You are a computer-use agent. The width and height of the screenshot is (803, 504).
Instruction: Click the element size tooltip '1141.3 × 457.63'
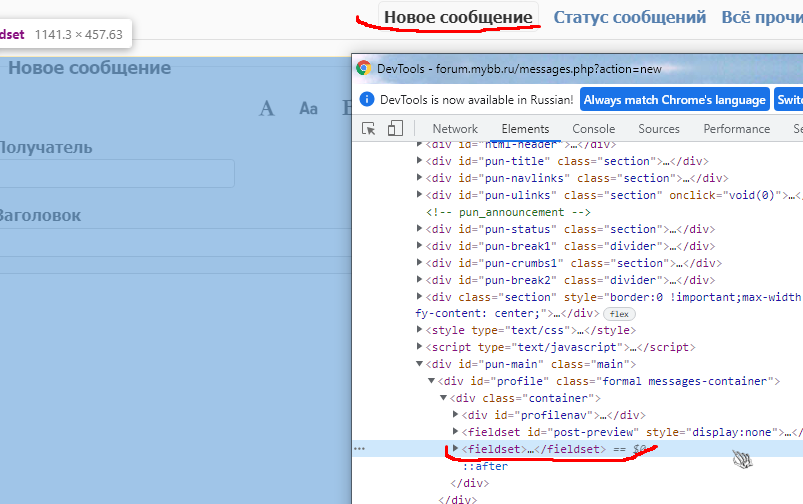click(78, 34)
